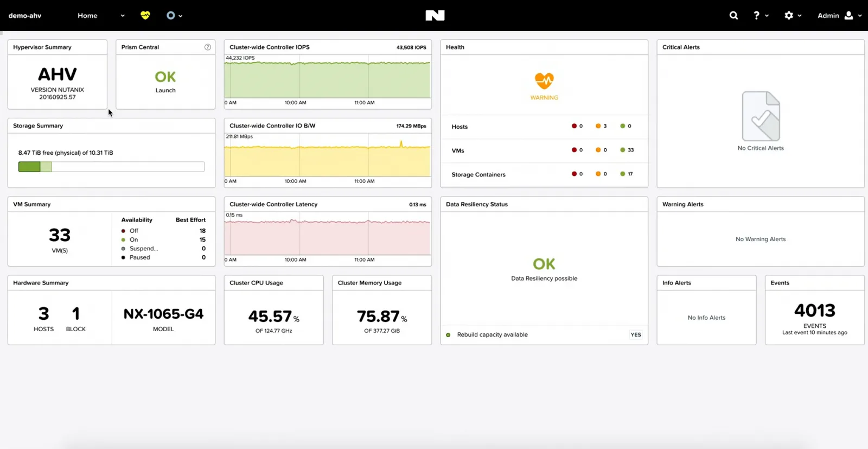The width and height of the screenshot is (868, 449).
Task: Open the Storage Containers health row
Action: (x=478, y=174)
